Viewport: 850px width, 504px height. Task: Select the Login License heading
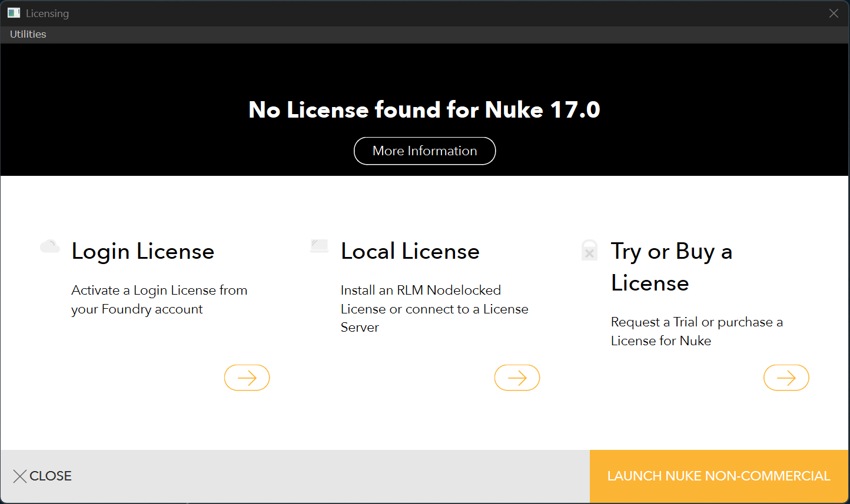pos(143,252)
